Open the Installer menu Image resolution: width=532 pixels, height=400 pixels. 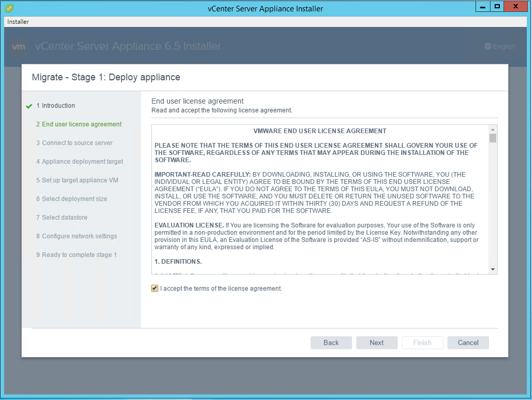tap(18, 22)
